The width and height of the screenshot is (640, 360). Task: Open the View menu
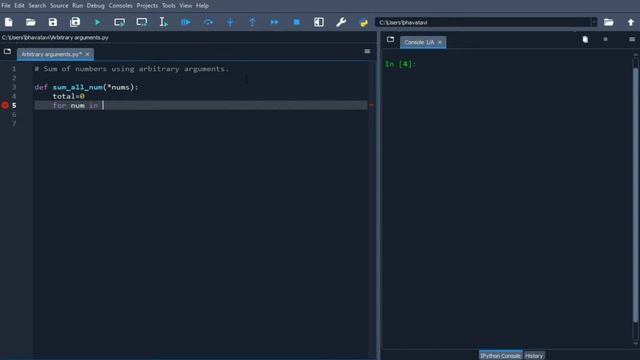[x=186, y=6]
